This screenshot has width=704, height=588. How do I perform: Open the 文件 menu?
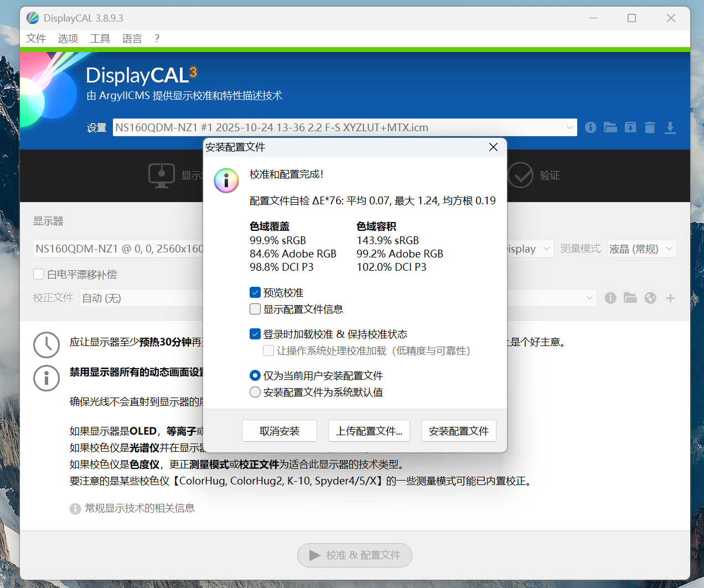36,38
